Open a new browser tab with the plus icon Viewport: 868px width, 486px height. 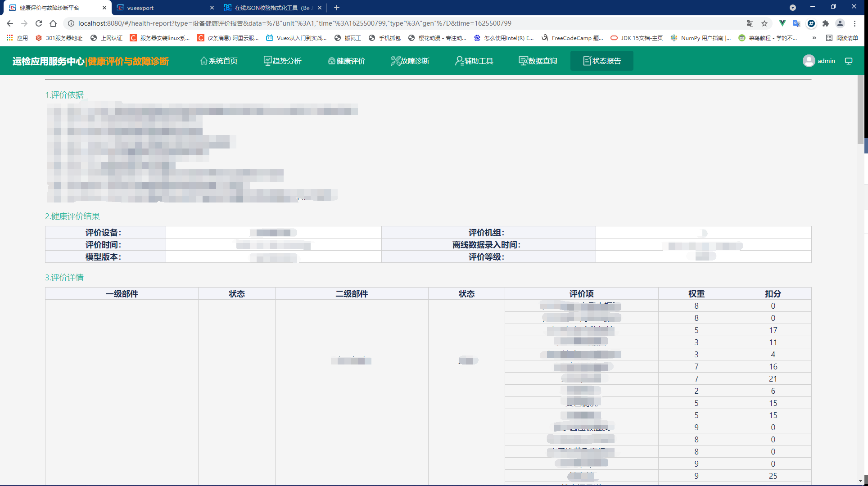(337, 8)
